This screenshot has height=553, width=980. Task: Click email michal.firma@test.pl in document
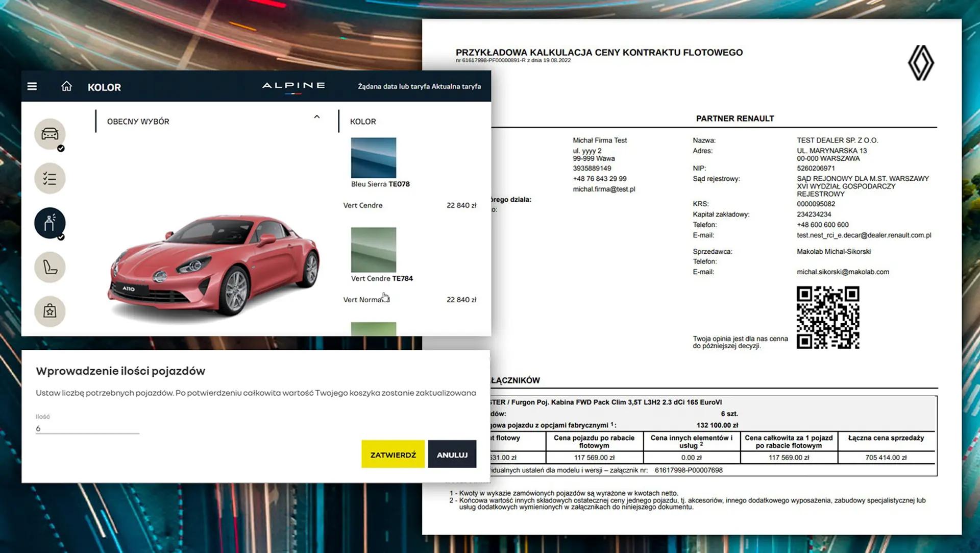coord(604,189)
